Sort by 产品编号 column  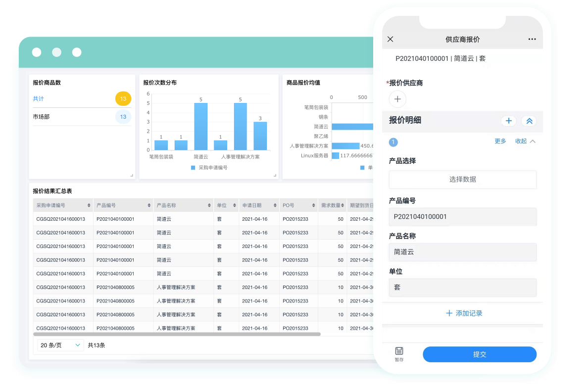click(x=149, y=205)
